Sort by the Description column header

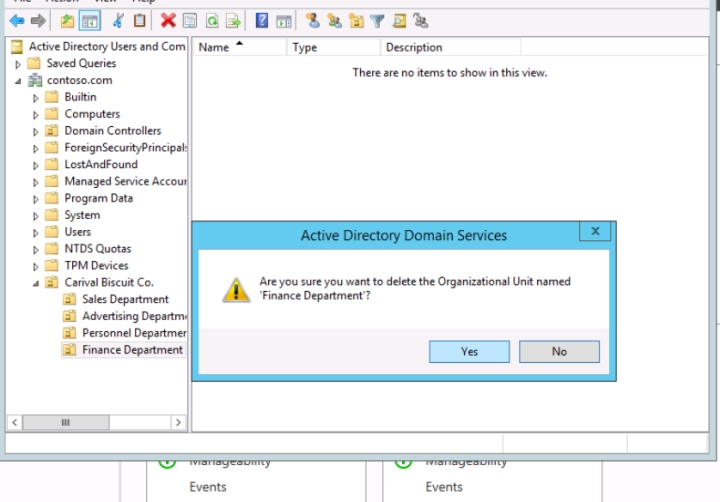451,47
